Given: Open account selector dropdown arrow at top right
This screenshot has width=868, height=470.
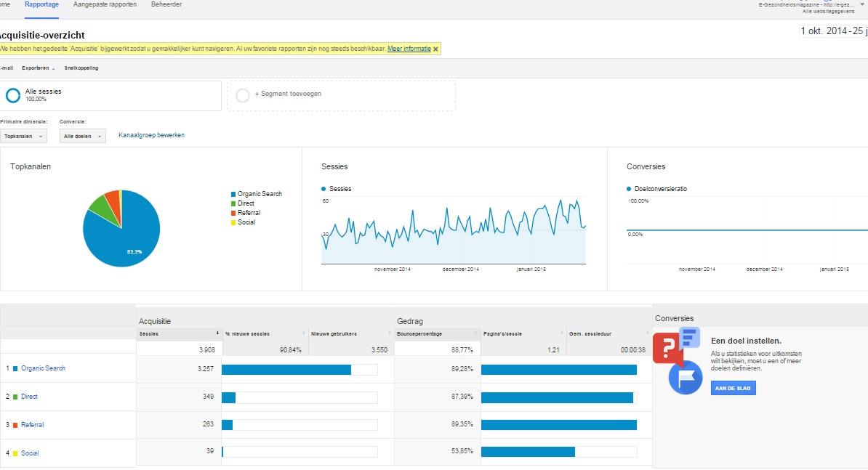Looking at the screenshot, I should coord(862,4).
